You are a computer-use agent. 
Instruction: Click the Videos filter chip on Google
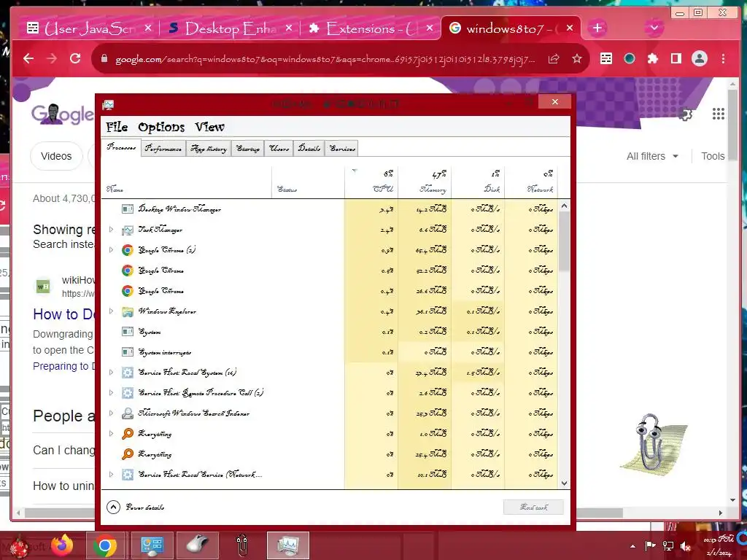[x=56, y=156]
